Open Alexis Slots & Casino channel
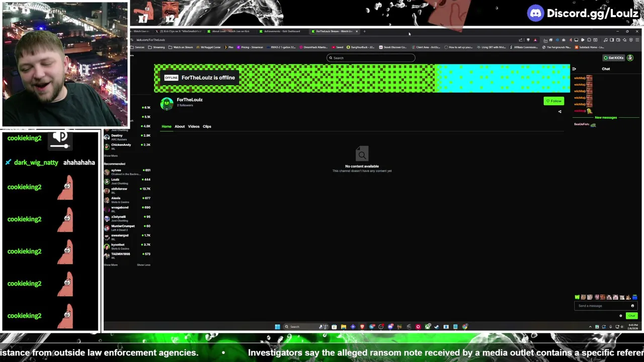 (x=126, y=200)
